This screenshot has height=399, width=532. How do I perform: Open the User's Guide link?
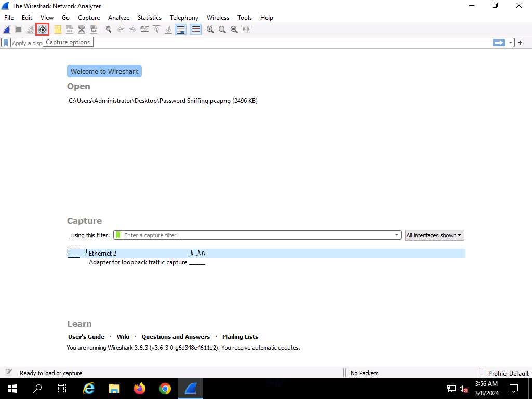(x=86, y=337)
